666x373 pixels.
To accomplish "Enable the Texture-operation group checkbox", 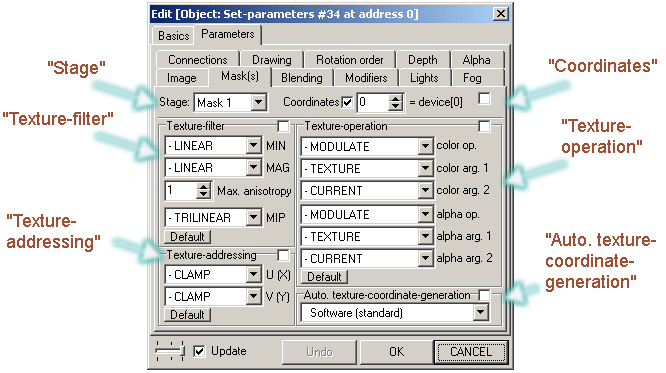I will pyautogui.click(x=484, y=126).
